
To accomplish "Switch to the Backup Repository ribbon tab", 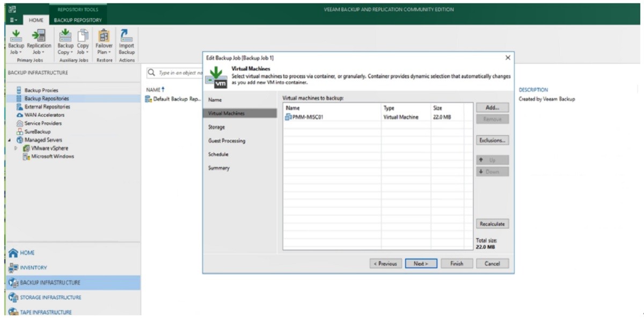I will coord(78,20).
